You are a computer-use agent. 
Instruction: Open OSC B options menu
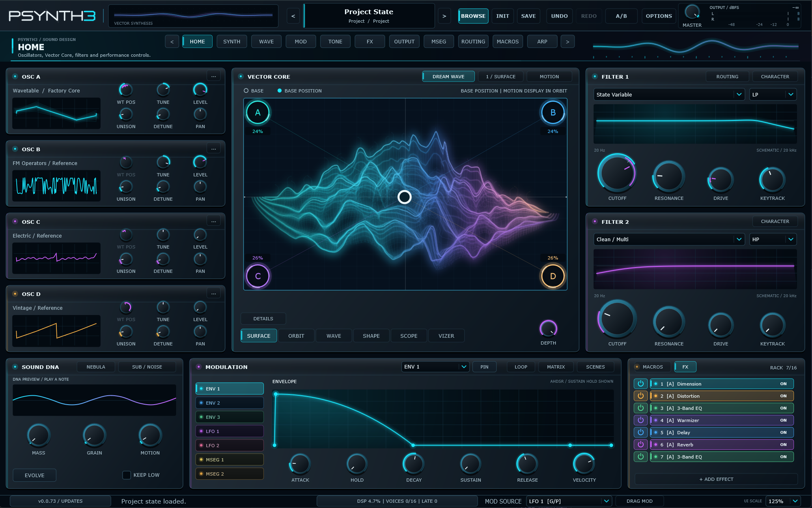click(x=213, y=149)
